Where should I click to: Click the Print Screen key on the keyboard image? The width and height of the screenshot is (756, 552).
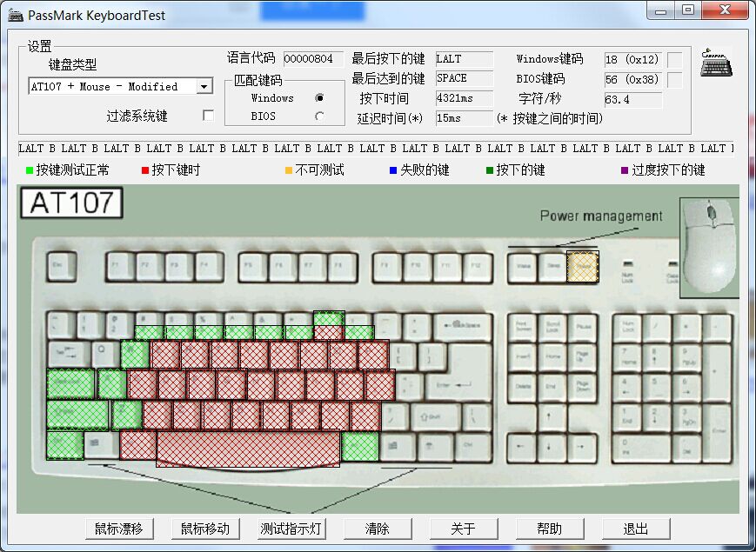point(523,329)
